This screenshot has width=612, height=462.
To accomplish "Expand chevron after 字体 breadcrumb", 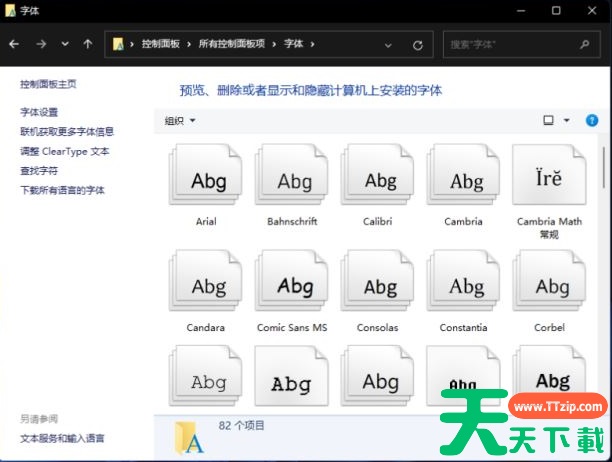I will 312,44.
